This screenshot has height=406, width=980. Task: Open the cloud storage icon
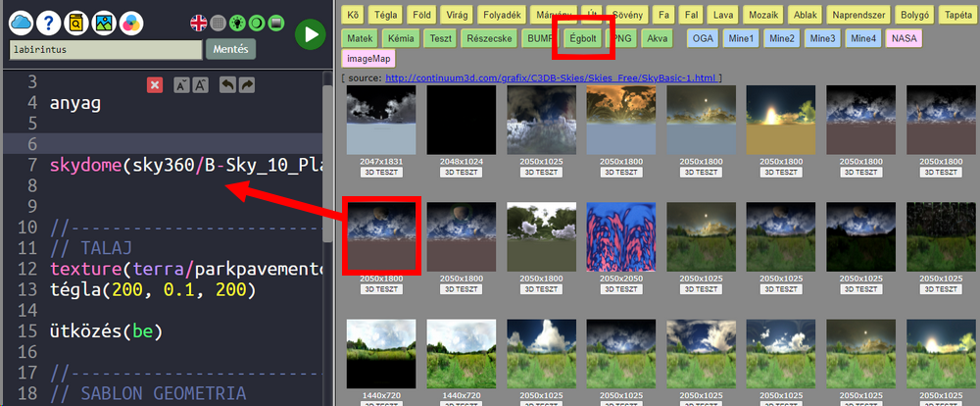coord(22,22)
